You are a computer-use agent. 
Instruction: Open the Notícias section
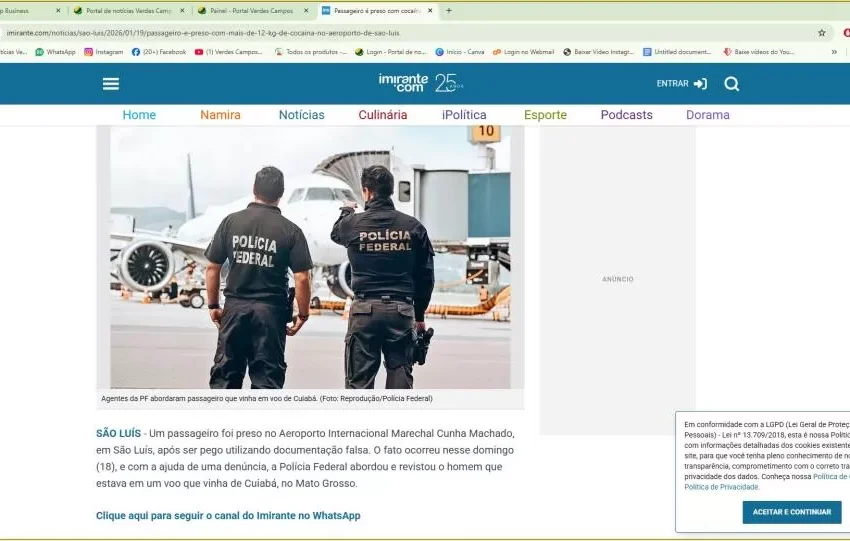[x=301, y=115]
